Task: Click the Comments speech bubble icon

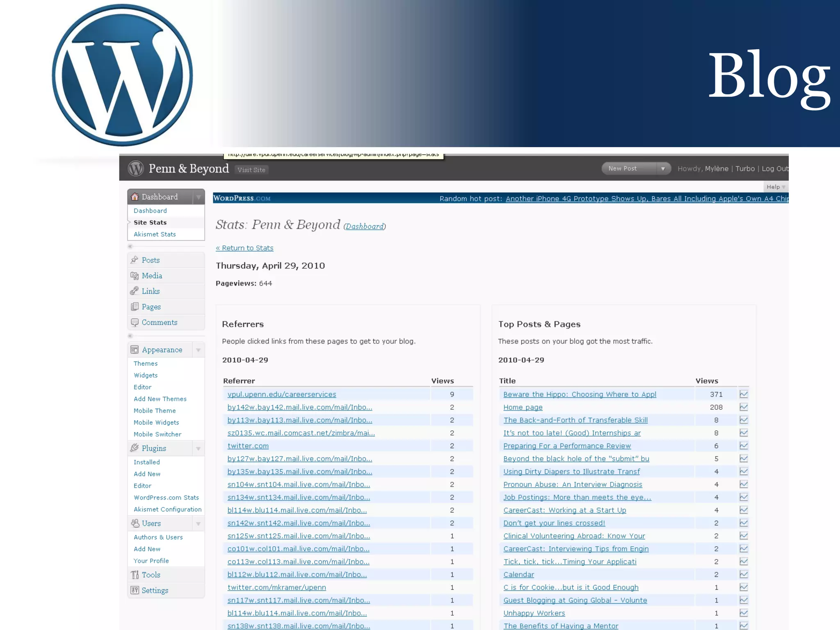Action: point(135,322)
